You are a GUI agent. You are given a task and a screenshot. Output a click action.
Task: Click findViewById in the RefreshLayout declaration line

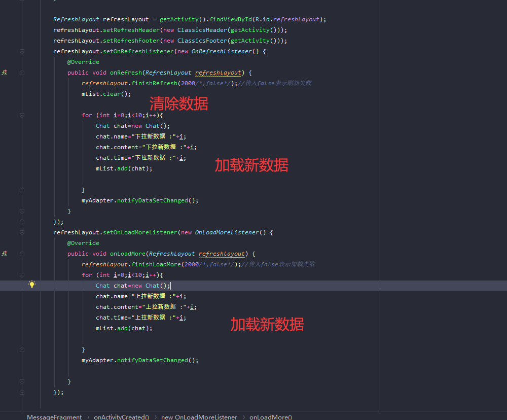pos(231,19)
